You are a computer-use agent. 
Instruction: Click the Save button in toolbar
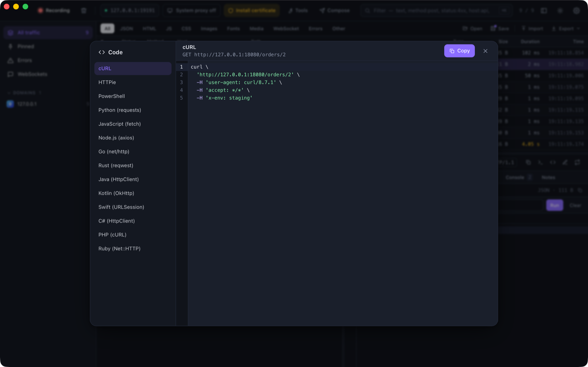coord(500,29)
